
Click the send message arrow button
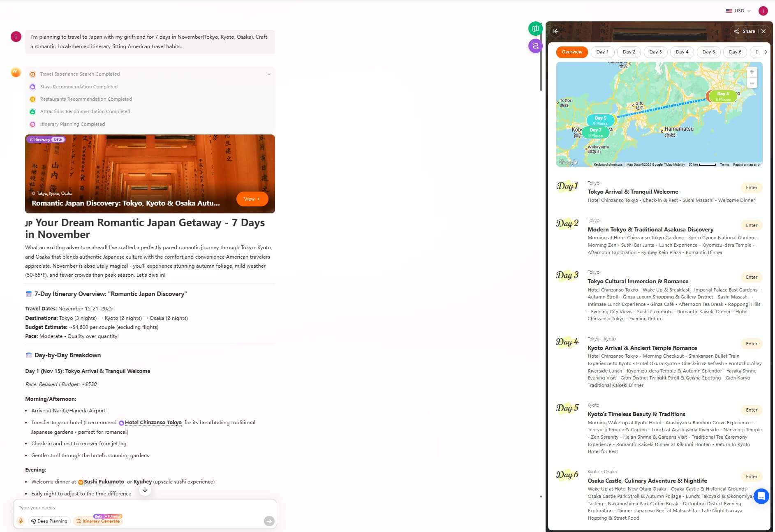click(269, 521)
